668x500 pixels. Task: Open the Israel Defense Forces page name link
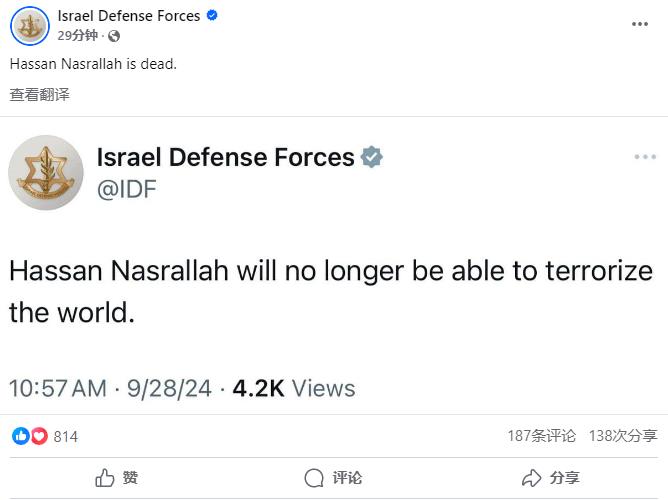pos(129,16)
